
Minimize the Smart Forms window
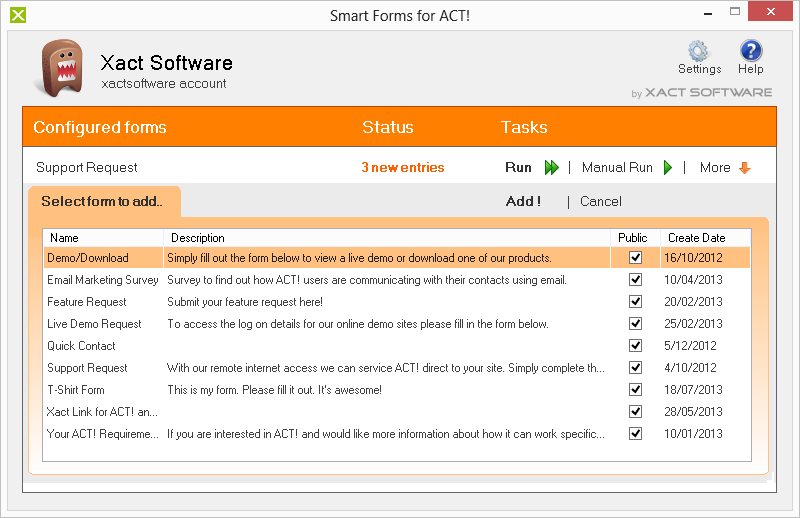click(708, 12)
